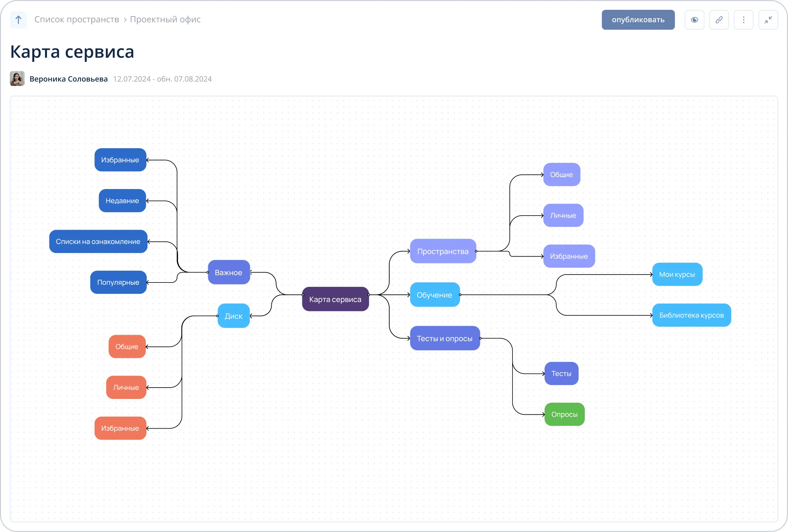Select the Библиотека курсов node
This screenshot has height=532, width=788.
click(x=691, y=315)
